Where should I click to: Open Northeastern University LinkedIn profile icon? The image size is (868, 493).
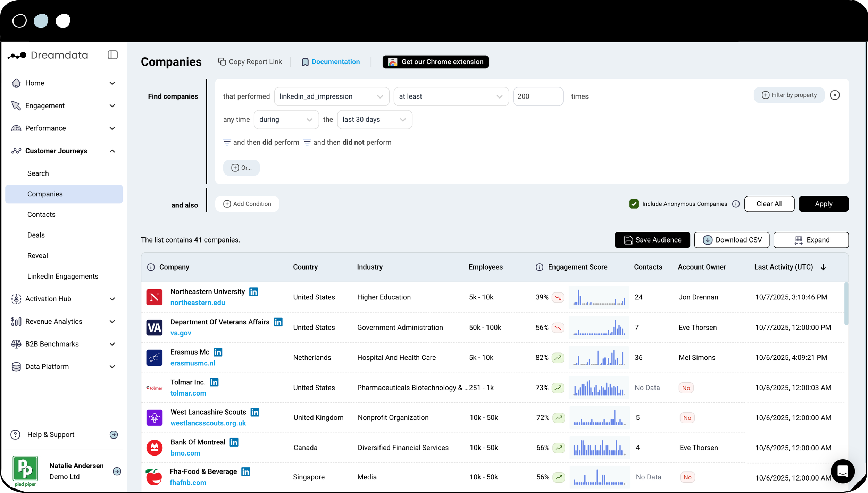click(253, 292)
